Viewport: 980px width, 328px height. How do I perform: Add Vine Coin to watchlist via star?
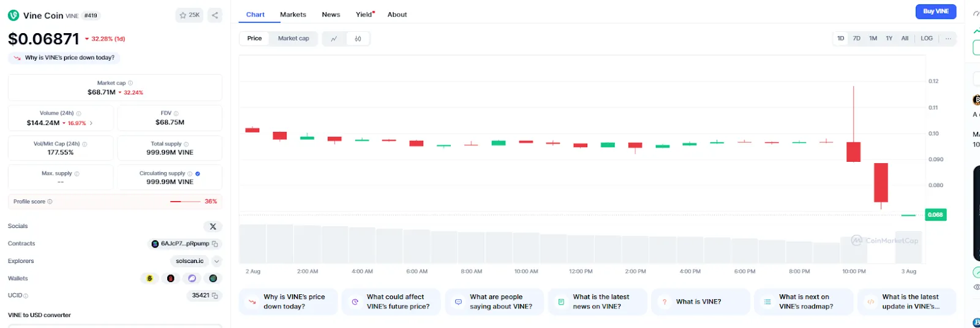pos(189,15)
